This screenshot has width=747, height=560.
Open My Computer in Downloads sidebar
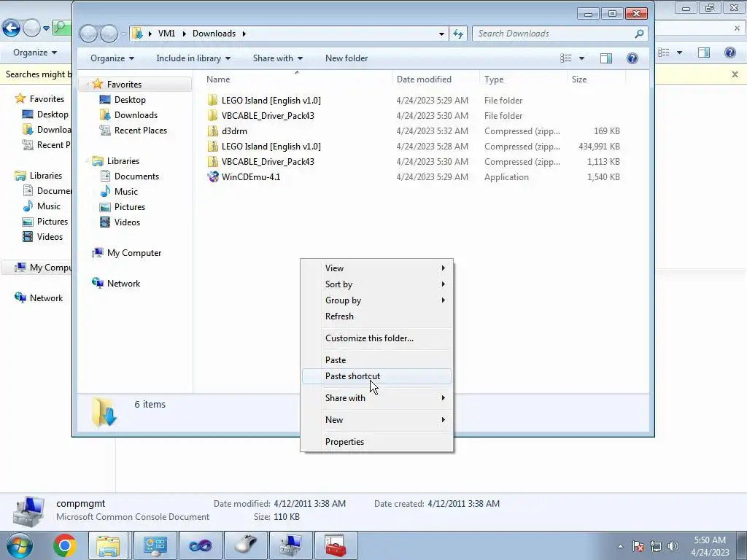point(134,253)
